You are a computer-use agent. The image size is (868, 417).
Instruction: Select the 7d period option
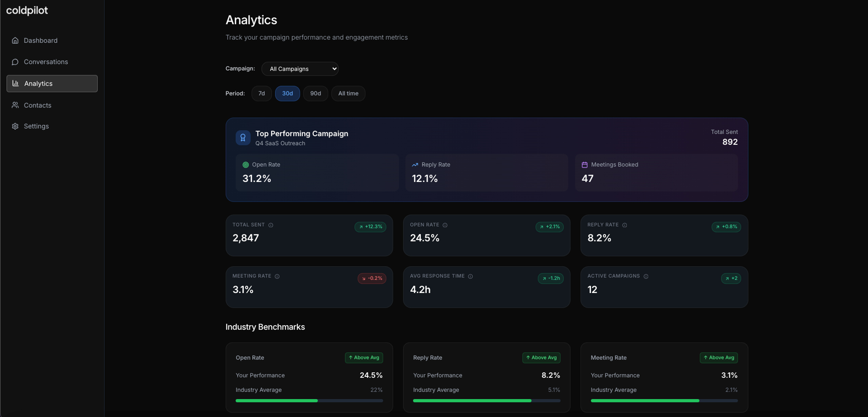pyautogui.click(x=261, y=93)
